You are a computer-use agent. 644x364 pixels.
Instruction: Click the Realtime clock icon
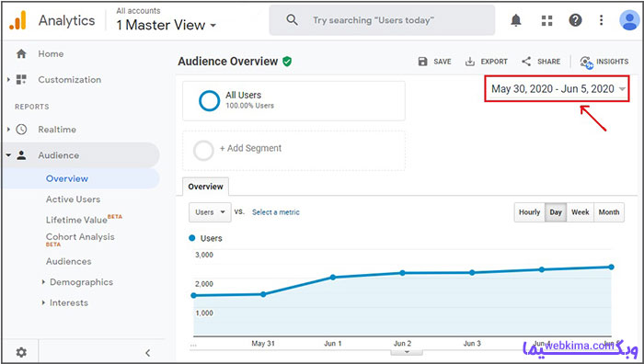click(x=21, y=130)
